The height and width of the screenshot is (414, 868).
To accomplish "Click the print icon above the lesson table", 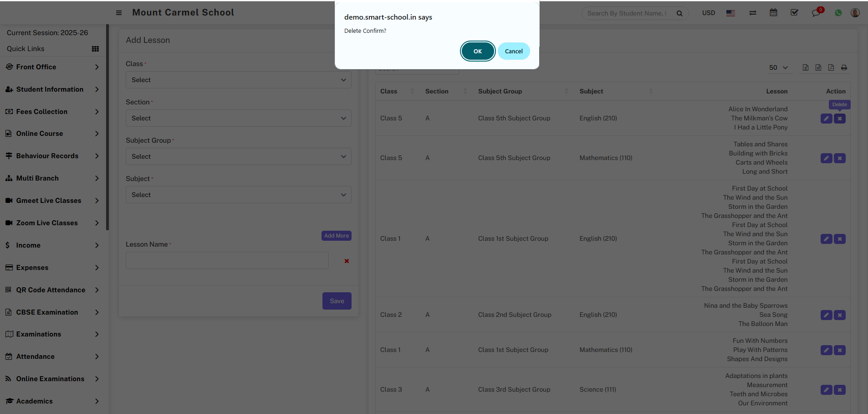I will point(844,67).
